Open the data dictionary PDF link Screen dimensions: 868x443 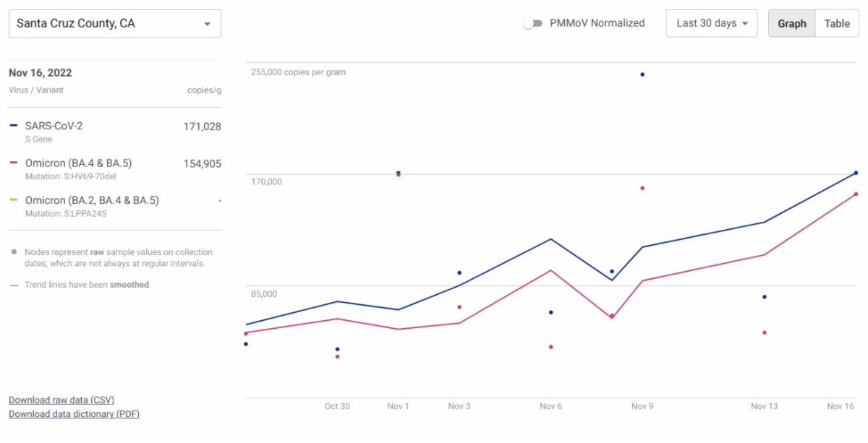(x=74, y=414)
